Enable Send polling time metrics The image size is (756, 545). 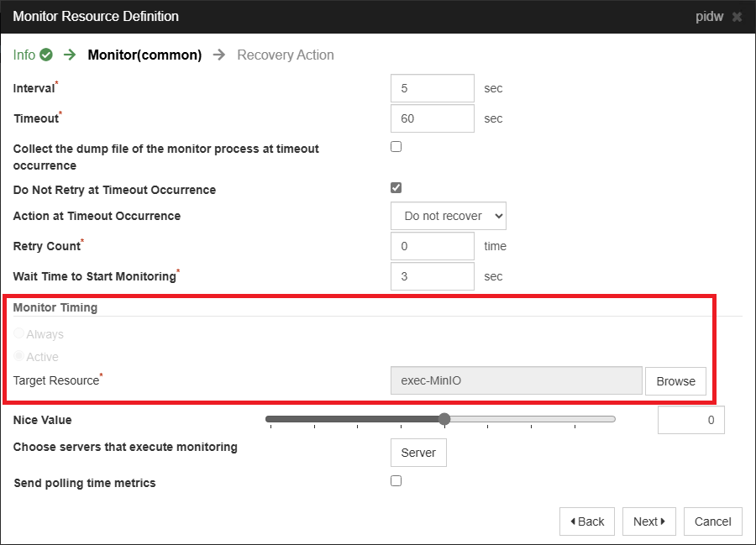point(396,479)
